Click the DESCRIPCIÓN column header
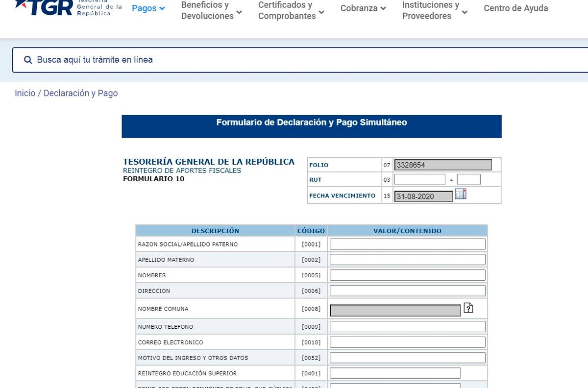The image size is (588, 388). coord(216,231)
